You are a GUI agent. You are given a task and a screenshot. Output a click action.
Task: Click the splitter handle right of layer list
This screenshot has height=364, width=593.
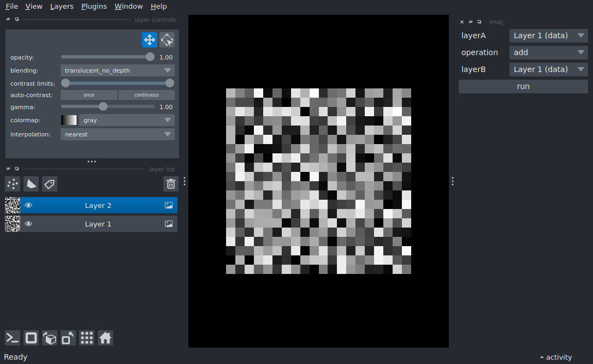pos(185,181)
